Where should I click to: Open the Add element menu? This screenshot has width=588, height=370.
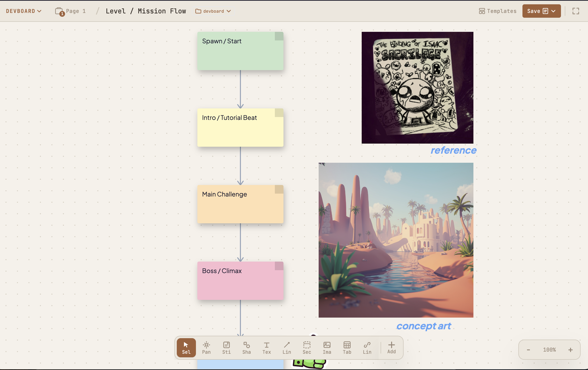click(391, 348)
